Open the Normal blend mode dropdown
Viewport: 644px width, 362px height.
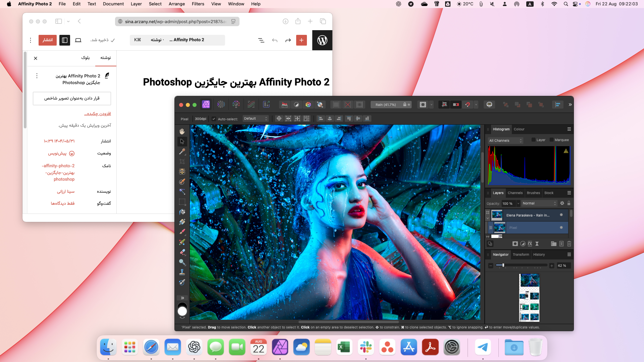pyautogui.click(x=539, y=203)
